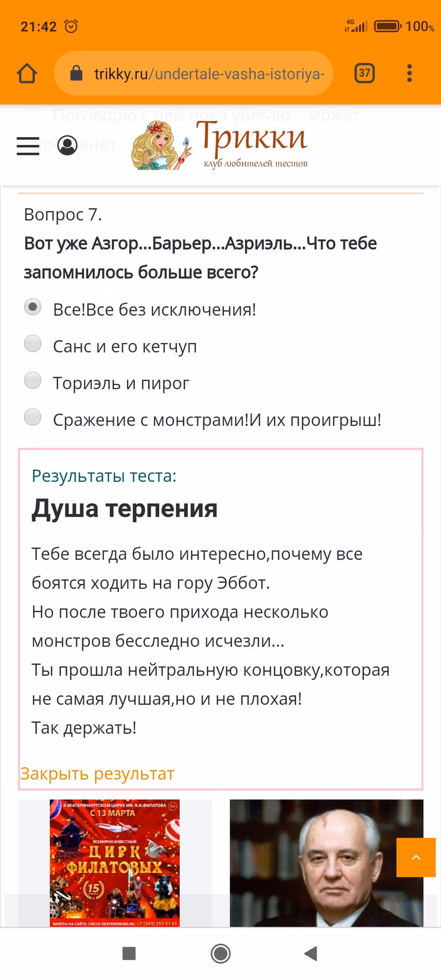This screenshot has height=980, width=441.
Task: Tap the trikky.ru address bar
Action: (193, 73)
